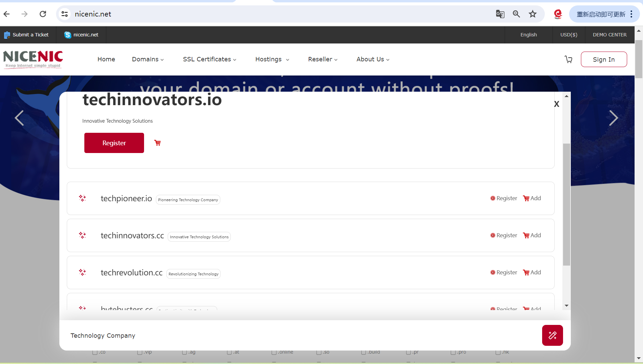Viewport: 643px width, 364px height.
Task: Open the USD($) currency selector
Action: tap(569, 35)
